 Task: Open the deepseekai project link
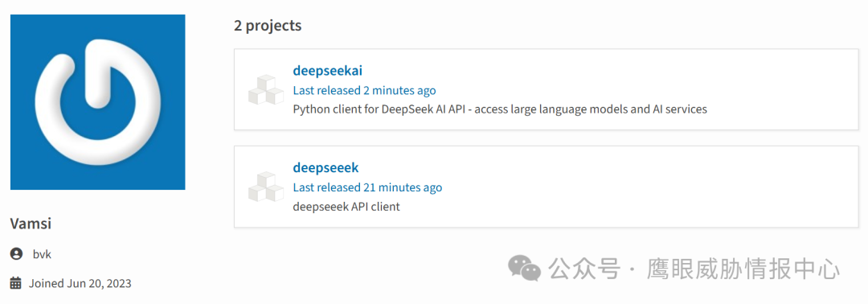coord(327,71)
